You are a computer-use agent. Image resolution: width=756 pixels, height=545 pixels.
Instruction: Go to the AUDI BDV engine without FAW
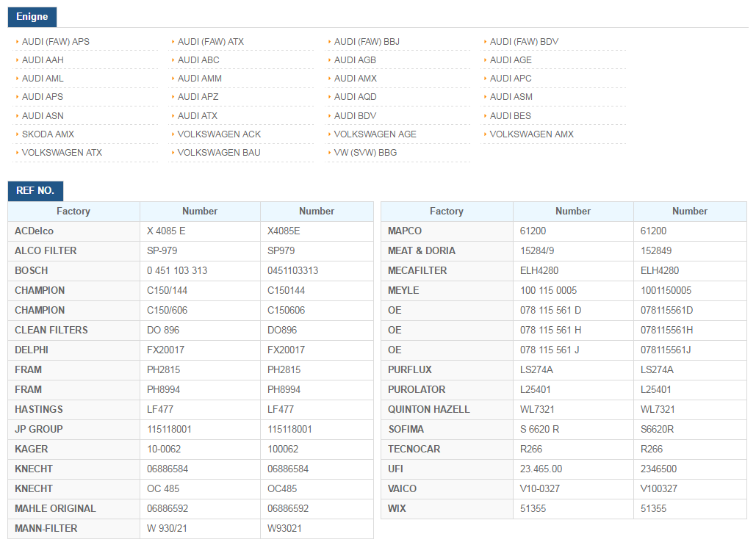[x=356, y=115]
